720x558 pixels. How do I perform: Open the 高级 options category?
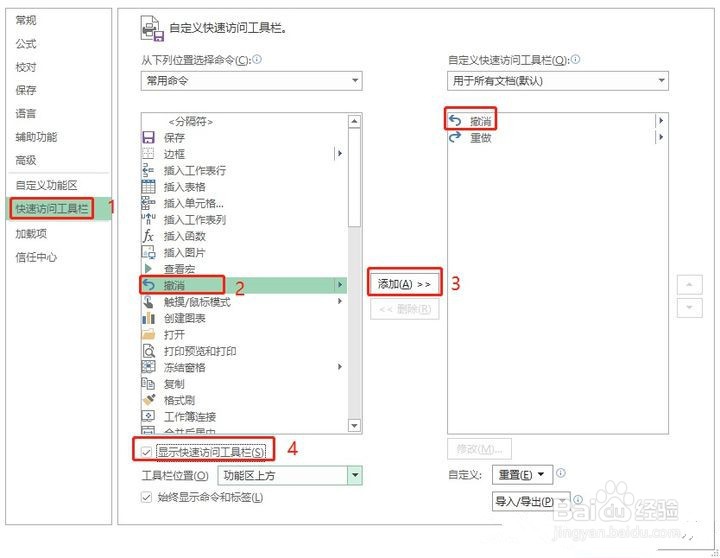click(x=26, y=160)
